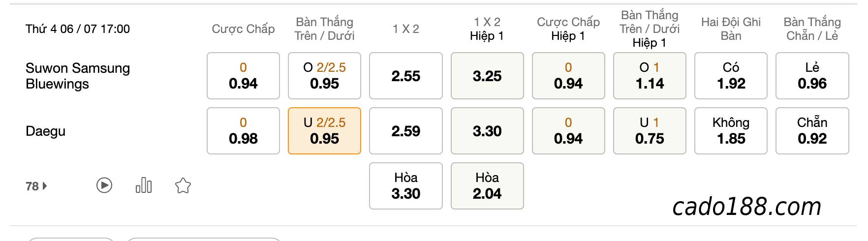Deselect highlighted Under 2/2.5 odds
Viewport: 868px width, 241px height.
point(324,131)
